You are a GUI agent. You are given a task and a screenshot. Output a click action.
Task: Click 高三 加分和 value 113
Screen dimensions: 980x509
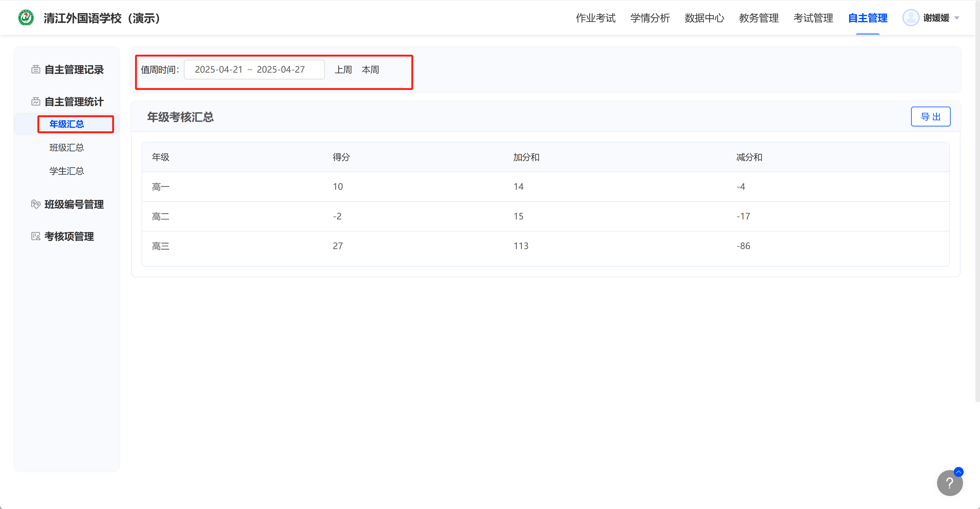coord(521,246)
